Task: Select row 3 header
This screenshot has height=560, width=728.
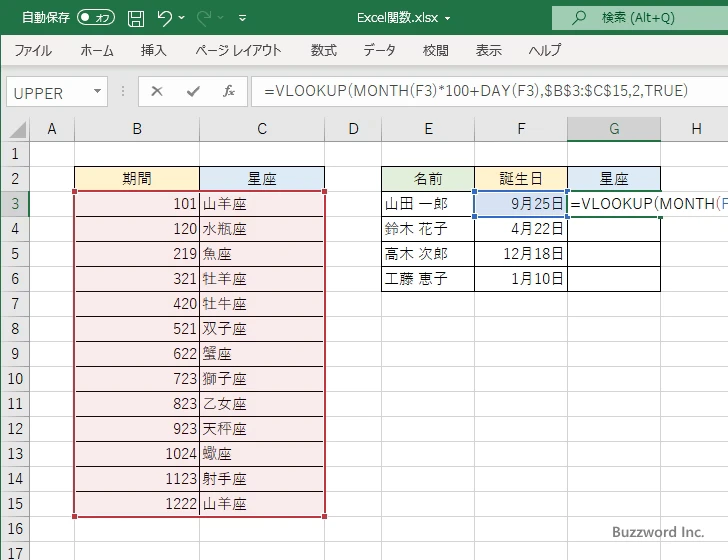Action: click(x=15, y=204)
